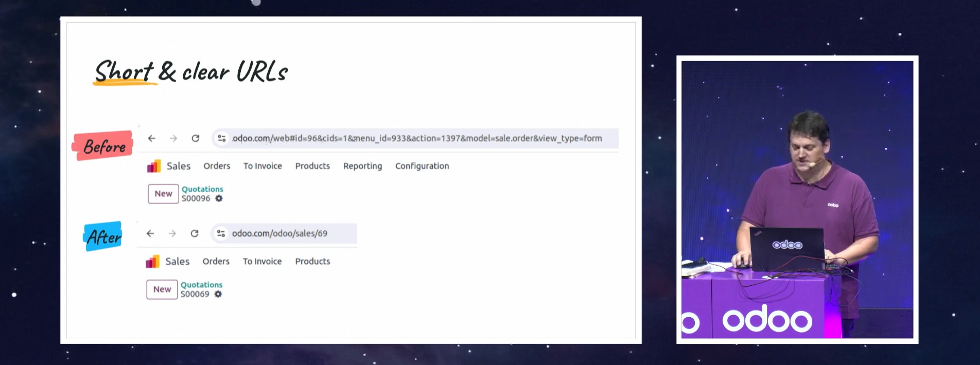This screenshot has width=980, height=365.
Task: Click the Sales app name in the After navbar
Action: click(x=178, y=262)
